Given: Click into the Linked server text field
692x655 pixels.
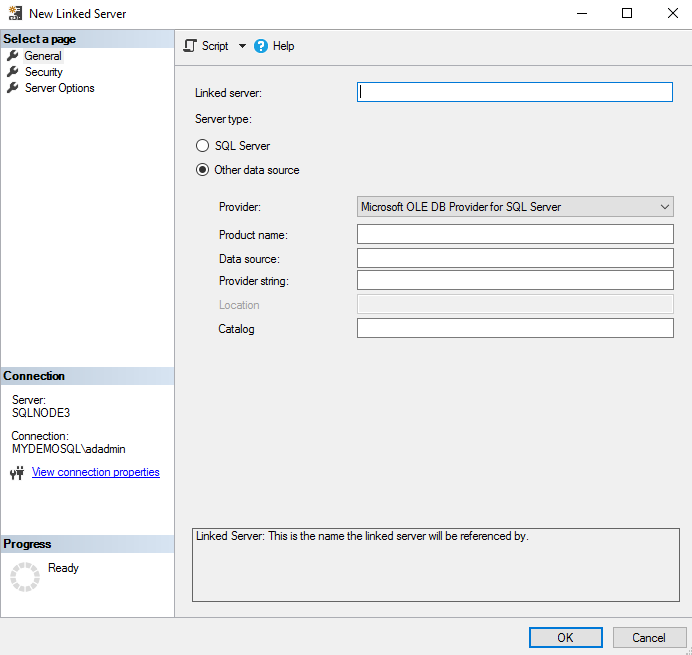Looking at the screenshot, I should point(515,92).
